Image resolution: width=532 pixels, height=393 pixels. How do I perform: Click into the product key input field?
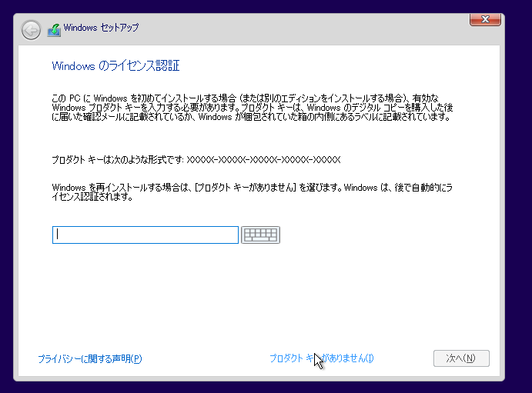pos(146,235)
